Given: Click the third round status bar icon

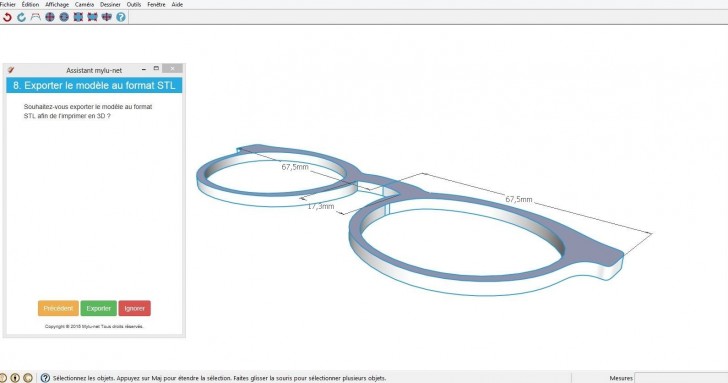Looking at the screenshot, I should click(x=28, y=378).
